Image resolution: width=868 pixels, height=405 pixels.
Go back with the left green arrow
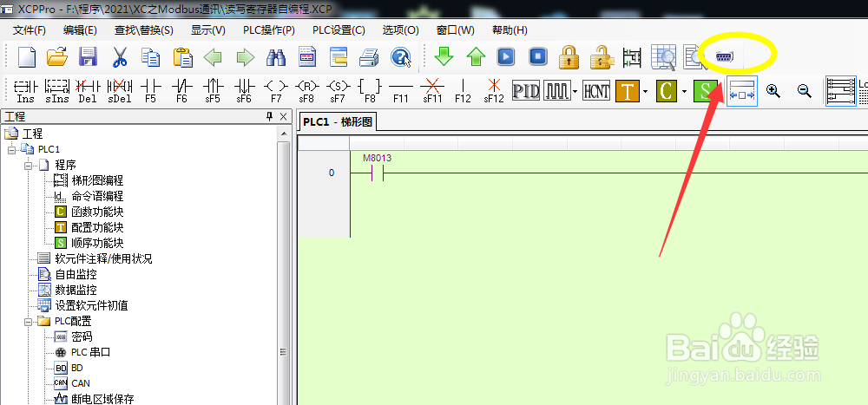tap(214, 57)
